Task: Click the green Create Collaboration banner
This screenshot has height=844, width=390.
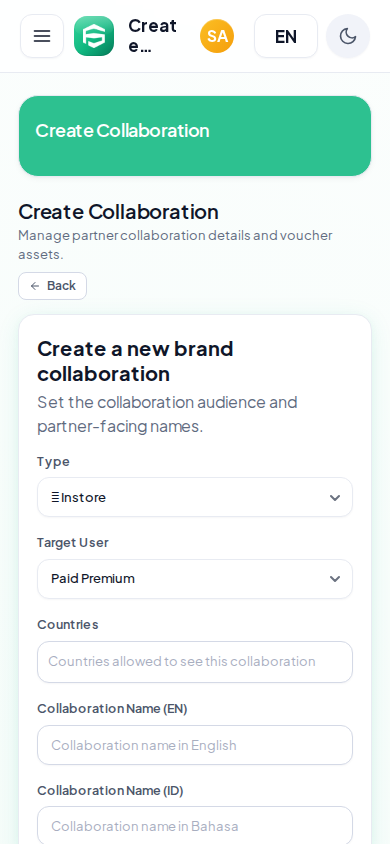Action: click(195, 136)
